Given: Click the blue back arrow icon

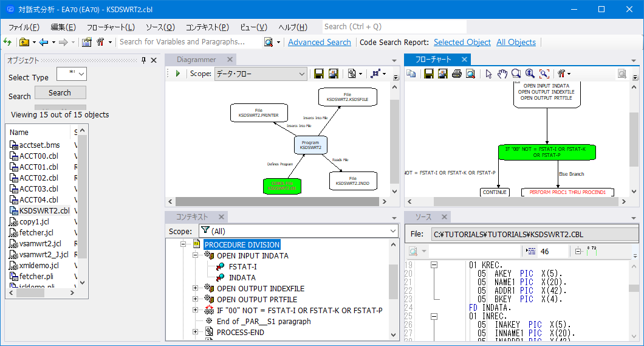Looking at the screenshot, I should 44,42.
